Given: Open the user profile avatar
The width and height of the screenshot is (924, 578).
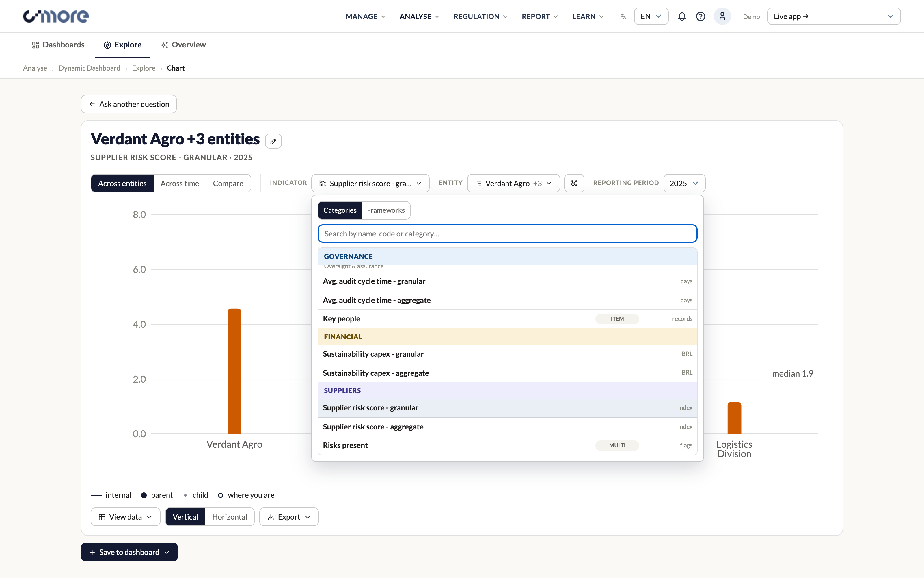Looking at the screenshot, I should tap(722, 16).
